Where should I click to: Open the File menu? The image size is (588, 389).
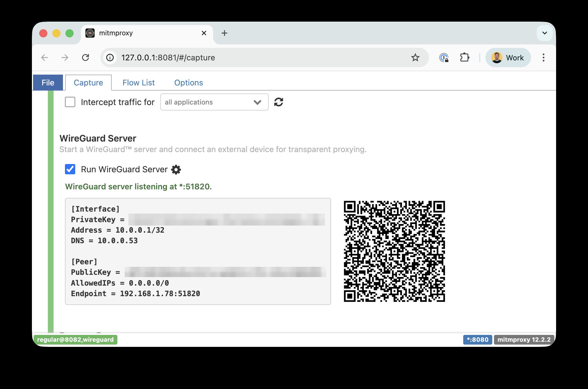click(48, 83)
